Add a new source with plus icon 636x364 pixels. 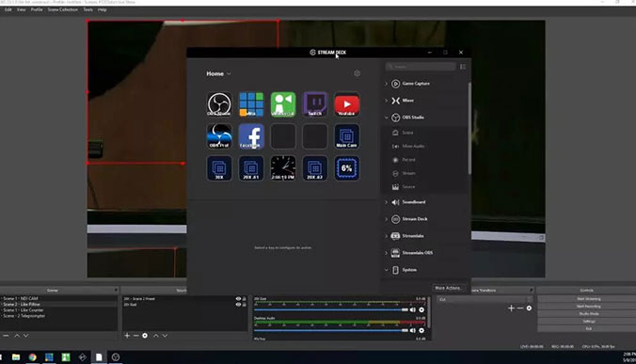point(127,336)
